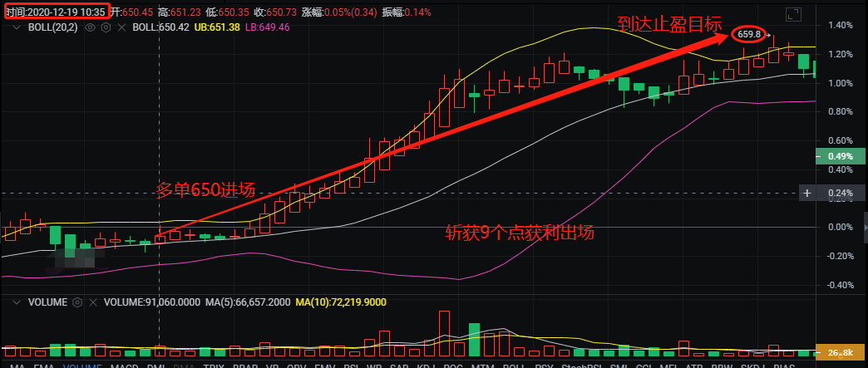Click the plus button on price axis
868x368 pixels.
point(806,193)
